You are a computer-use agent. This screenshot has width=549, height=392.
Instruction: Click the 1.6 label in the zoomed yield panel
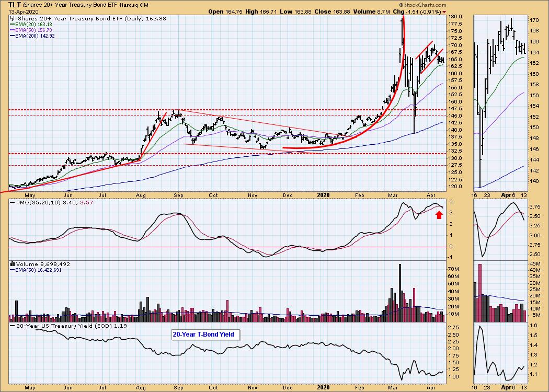533,325
